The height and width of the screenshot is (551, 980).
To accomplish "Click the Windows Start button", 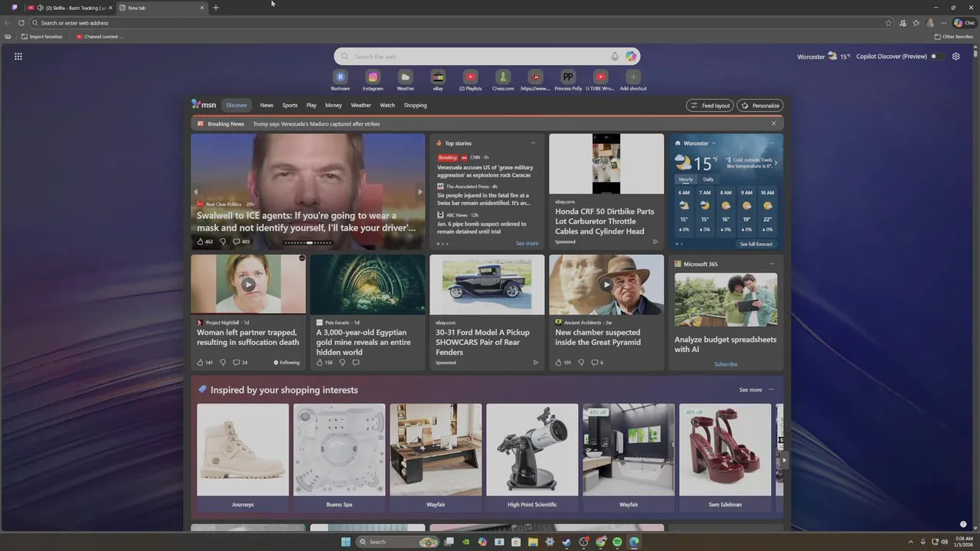I will [345, 542].
